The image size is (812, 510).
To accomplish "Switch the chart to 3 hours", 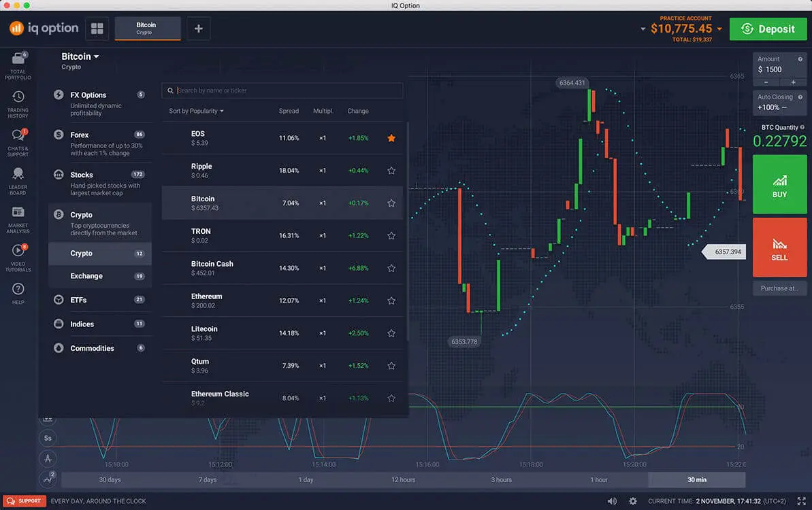I will [x=501, y=479].
